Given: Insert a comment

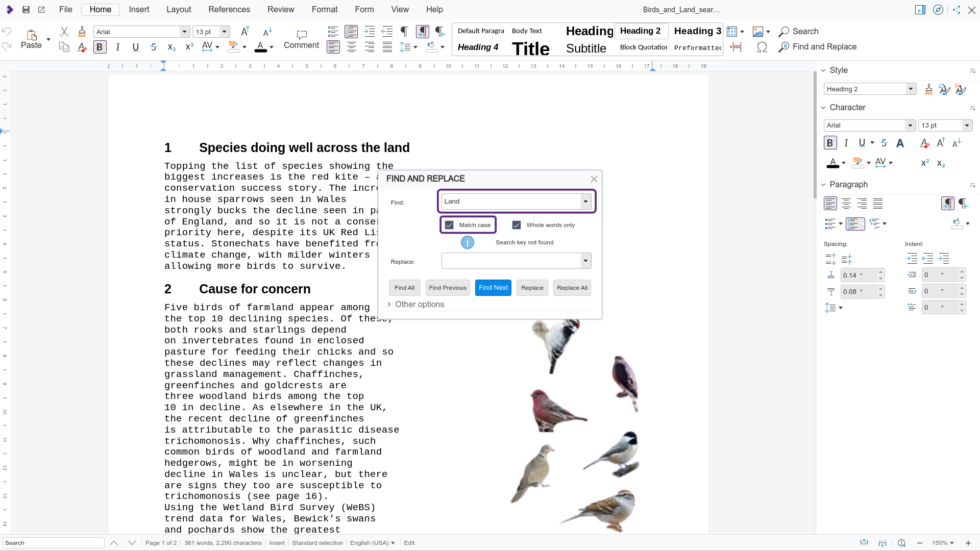Looking at the screenshot, I should point(301,38).
